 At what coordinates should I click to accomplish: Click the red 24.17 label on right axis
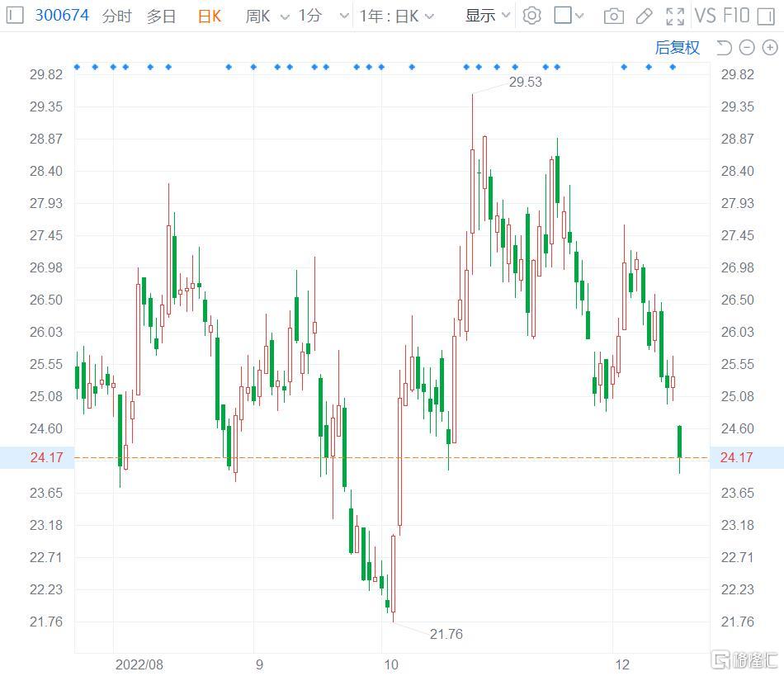tap(736, 457)
